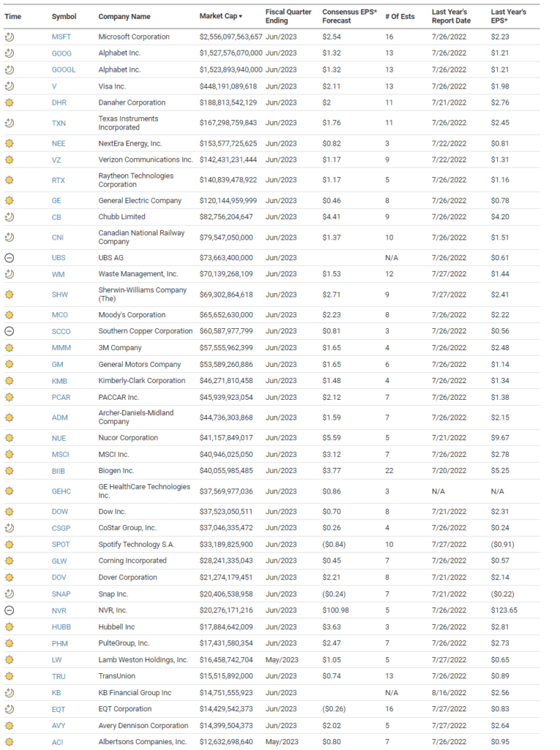Click the minus-circle icon beside SCCO

(x=9, y=331)
